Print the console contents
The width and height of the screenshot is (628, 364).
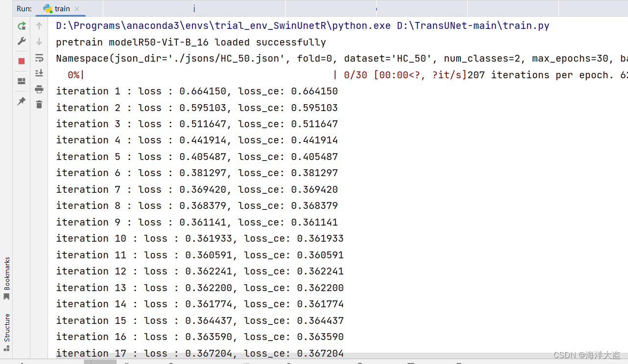point(39,89)
